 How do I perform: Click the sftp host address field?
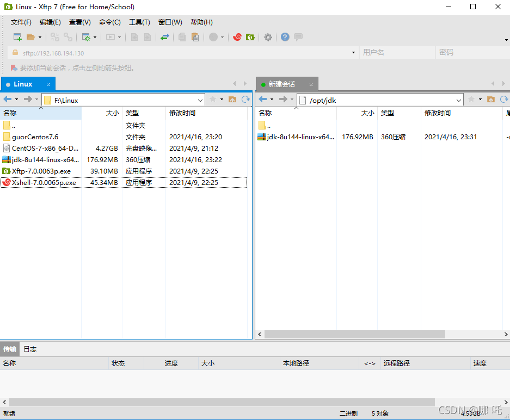pyautogui.click(x=182, y=53)
